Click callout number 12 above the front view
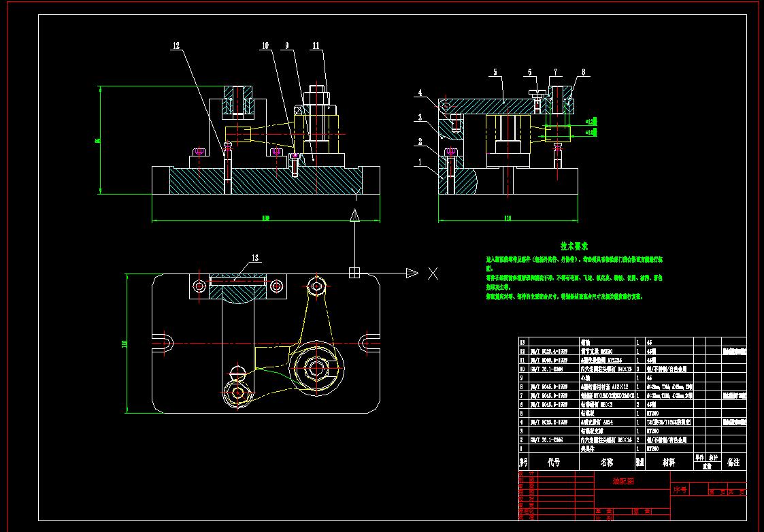Viewport: 764px width, 532px height. tap(176, 46)
